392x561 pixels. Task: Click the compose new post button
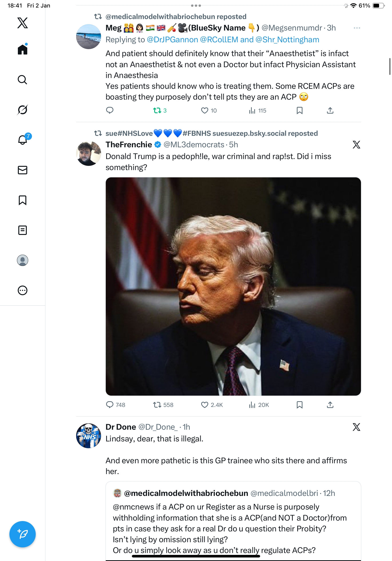(x=23, y=534)
